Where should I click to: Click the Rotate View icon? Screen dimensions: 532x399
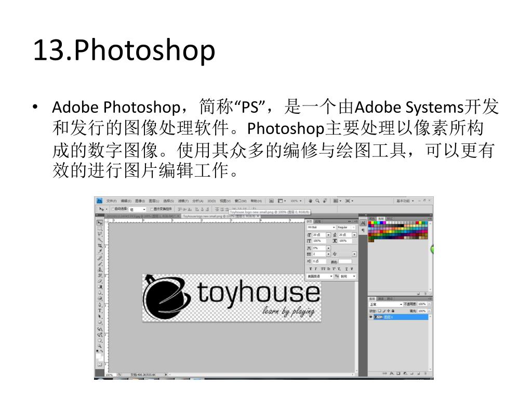325,201
